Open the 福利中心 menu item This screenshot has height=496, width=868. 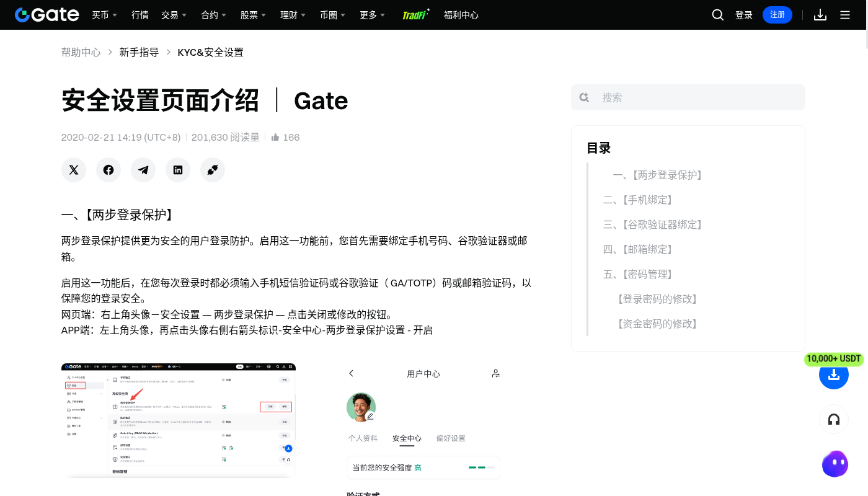tap(461, 15)
